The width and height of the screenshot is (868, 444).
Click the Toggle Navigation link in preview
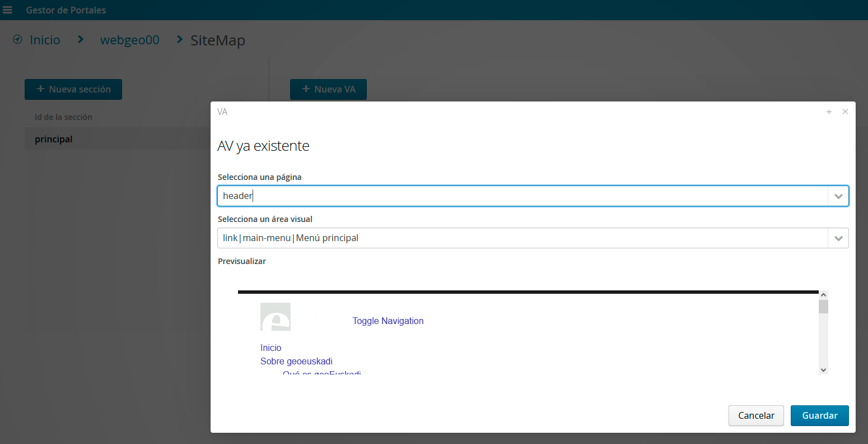pos(388,321)
